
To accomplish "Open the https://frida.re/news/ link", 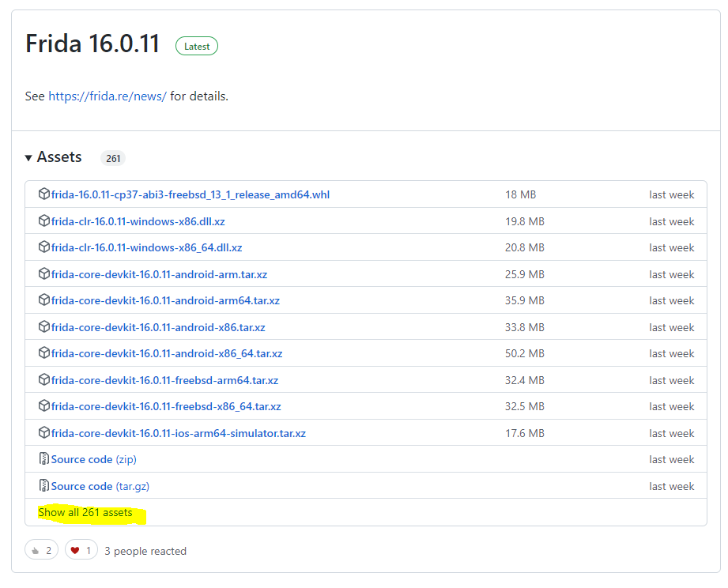I will [x=108, y=96].
